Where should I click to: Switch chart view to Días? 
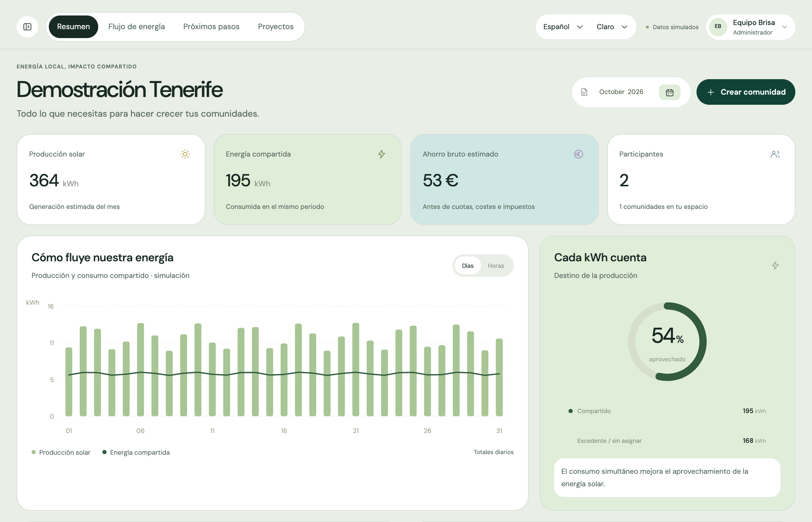pyautogui.click(x=468, y=266)
